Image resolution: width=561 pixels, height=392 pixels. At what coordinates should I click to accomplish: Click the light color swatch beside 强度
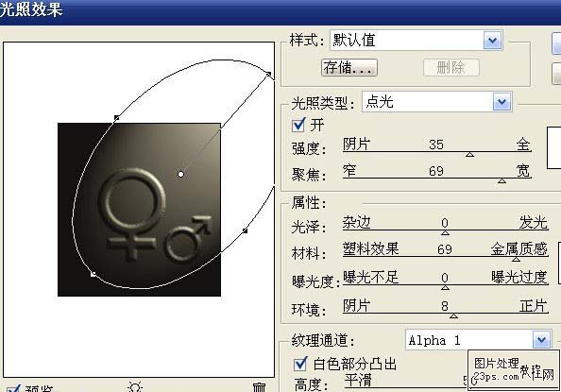553,147
